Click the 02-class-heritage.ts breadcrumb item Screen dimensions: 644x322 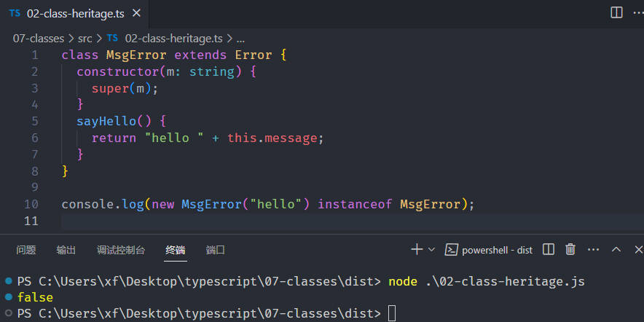[165, 39]
